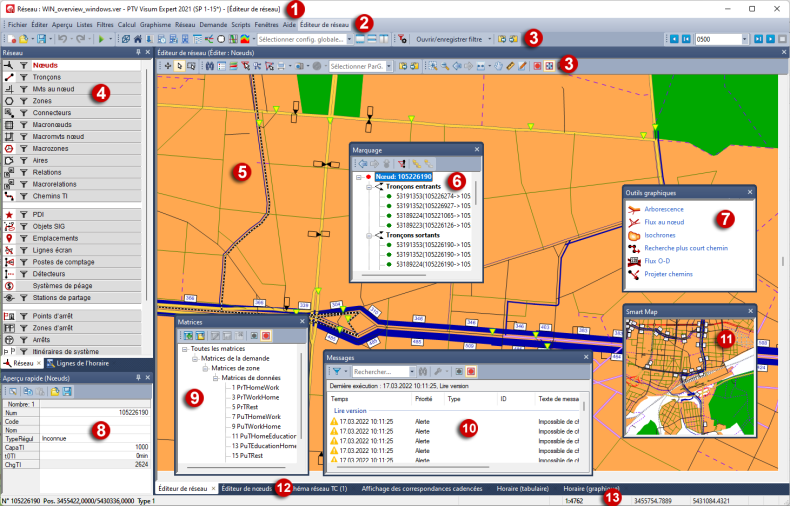Viewport: 790px width, 506px height.
Task: Click the filter icon next to Tronçons
Action: (23, 76)
